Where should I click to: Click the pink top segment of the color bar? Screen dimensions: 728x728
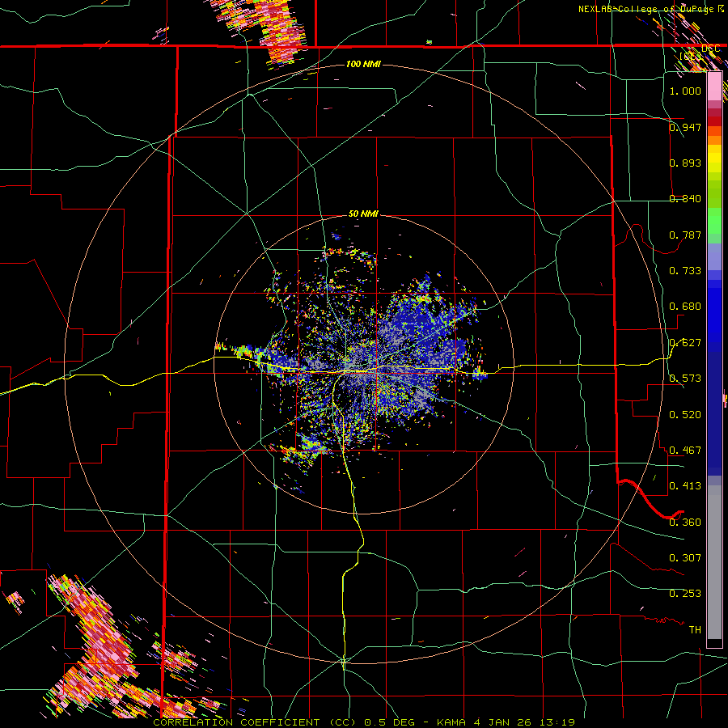coord(714,87)
